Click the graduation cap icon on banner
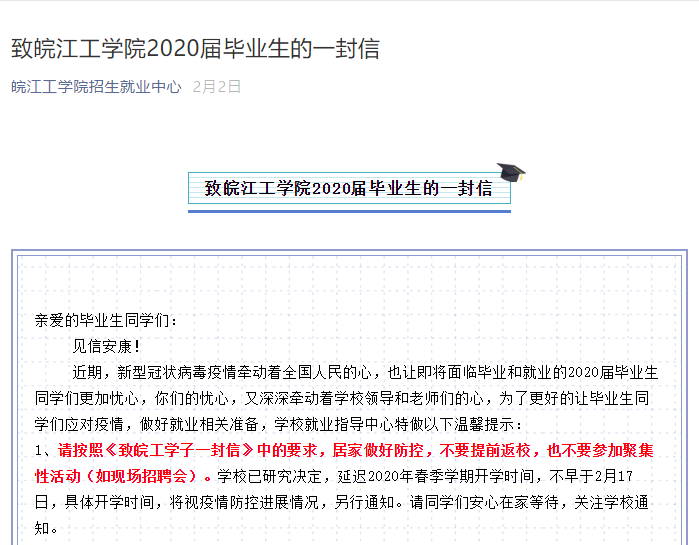The width and height of the screenshot is (699, 545). point(511,172)
